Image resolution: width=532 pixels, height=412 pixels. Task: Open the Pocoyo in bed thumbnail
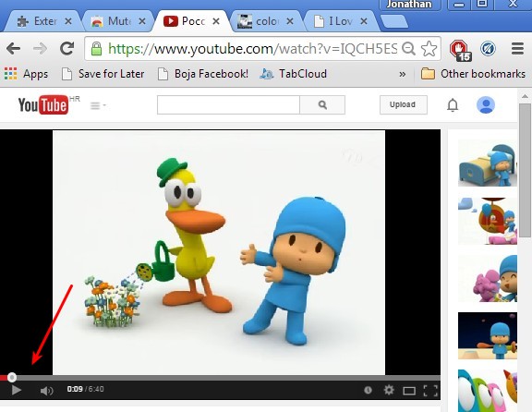pyautogui.click(x=488, y=164)
